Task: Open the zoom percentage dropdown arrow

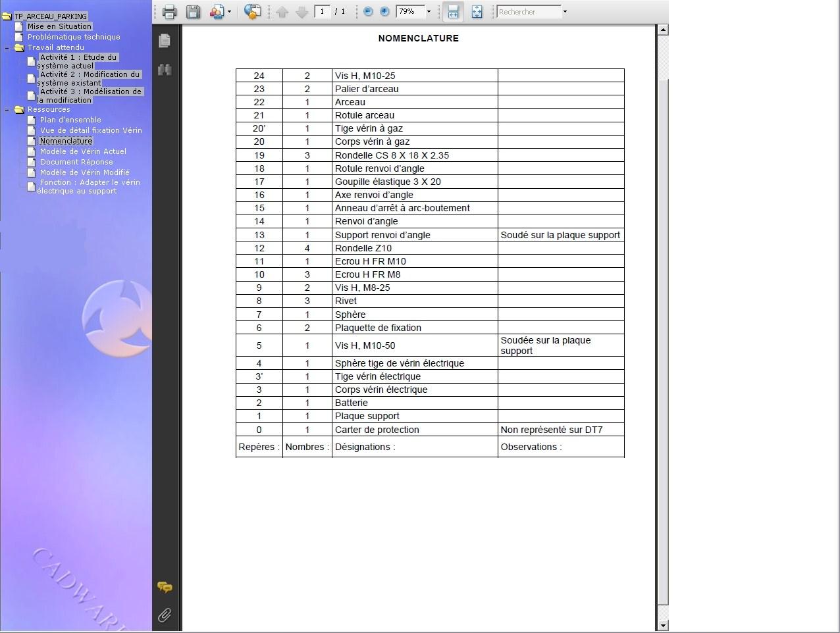Action: click(429, 12)
